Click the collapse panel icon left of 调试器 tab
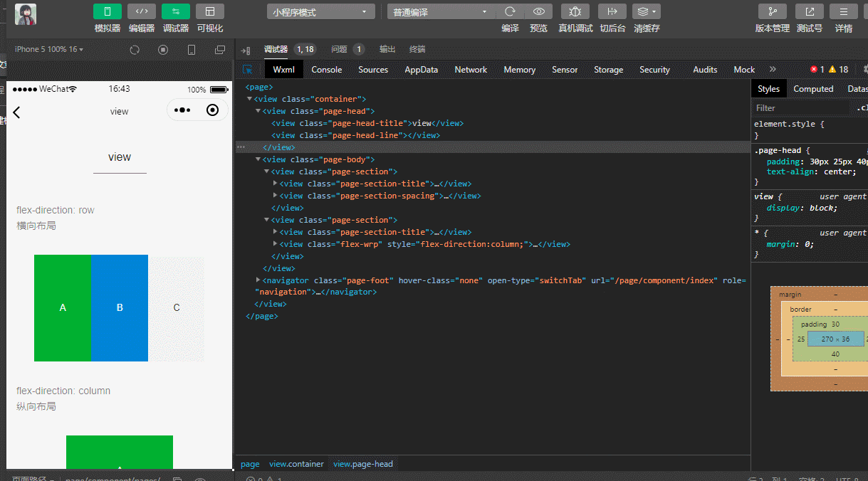Image resolution: width=868 pixels, height=481 pixels. pyautogui.click(x=245, y=51)
